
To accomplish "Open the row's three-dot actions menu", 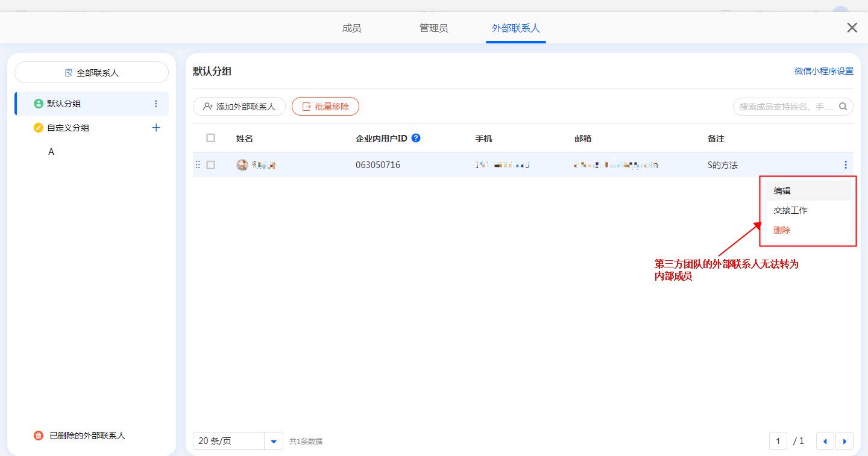I will click(846, 164).
